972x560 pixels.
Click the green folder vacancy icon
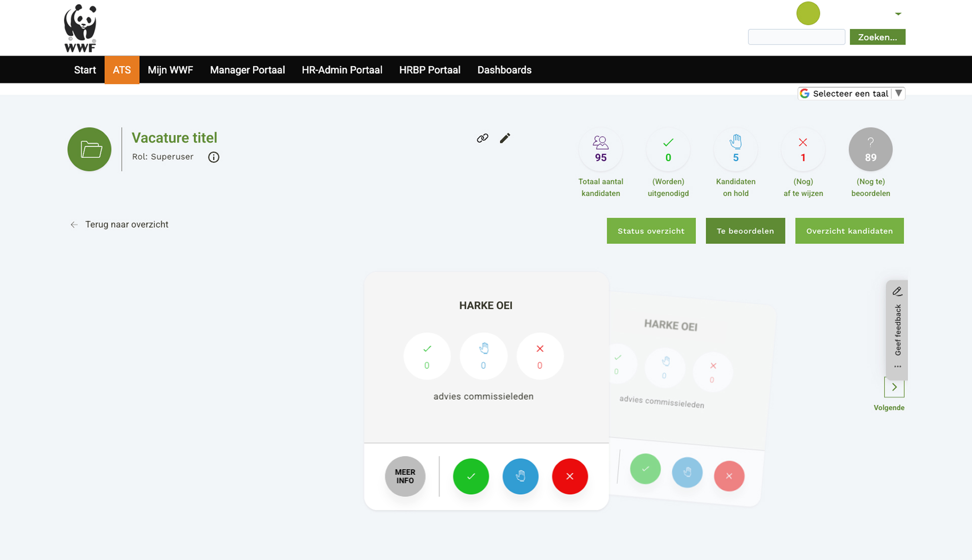[x=90, y=149]
